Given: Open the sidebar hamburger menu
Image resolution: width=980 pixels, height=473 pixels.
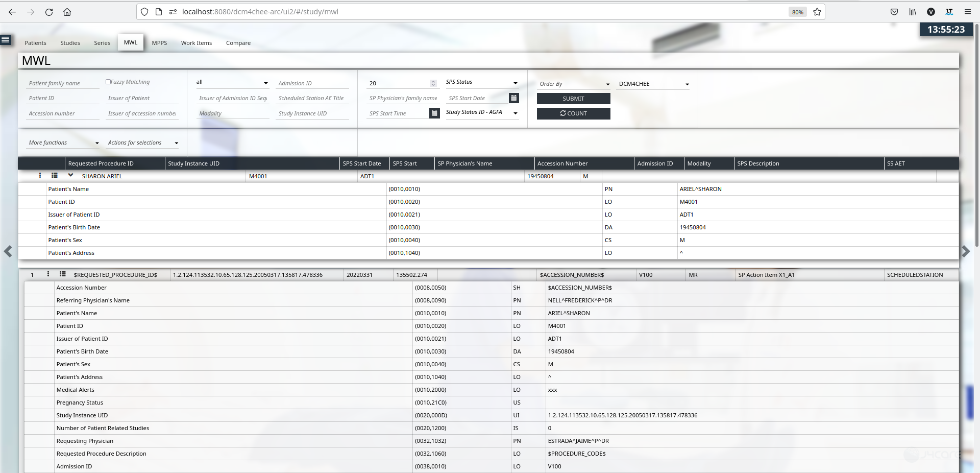Looking at the screenshot, I should [x=6, y=39].
